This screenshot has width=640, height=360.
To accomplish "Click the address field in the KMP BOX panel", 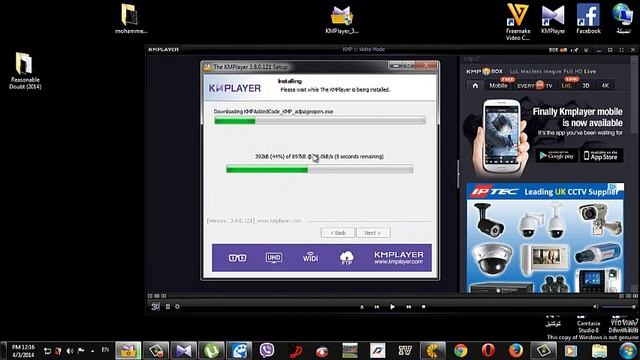I will [545, 60].
